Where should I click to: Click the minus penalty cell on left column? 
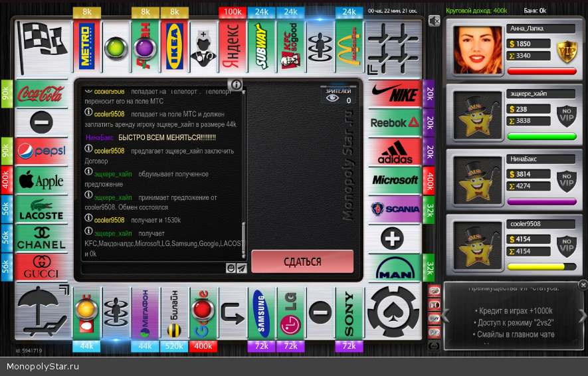(41, 122)
